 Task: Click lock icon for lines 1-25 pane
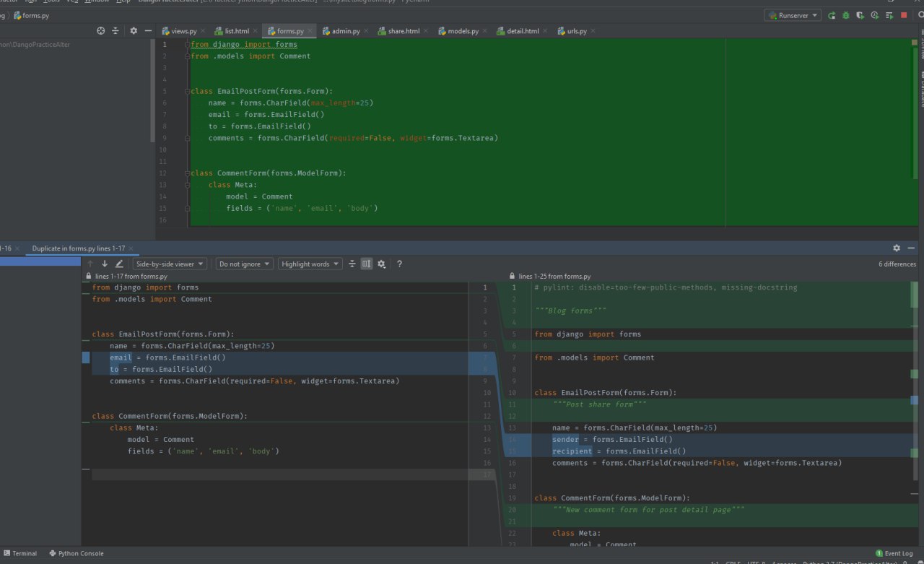coord(513,277)
